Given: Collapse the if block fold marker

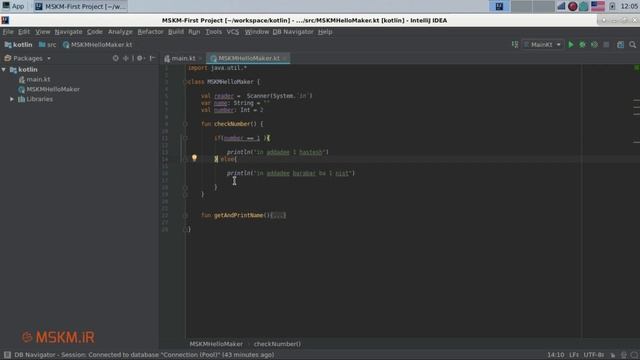Looking at the screenshot, I should tap(185, 138).
